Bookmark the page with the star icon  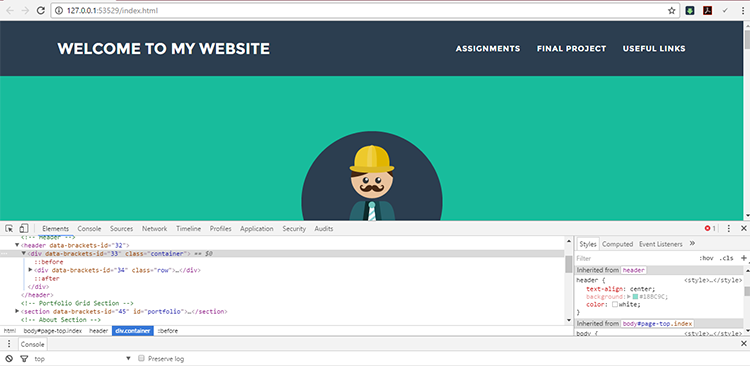[x=672, y=11]
